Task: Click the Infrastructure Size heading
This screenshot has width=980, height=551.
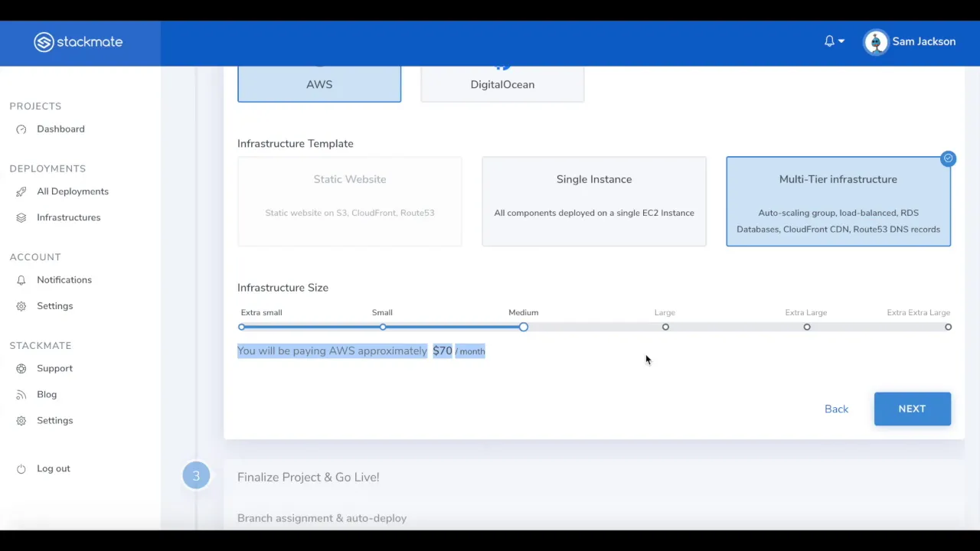Action: (x=283, y=288)
